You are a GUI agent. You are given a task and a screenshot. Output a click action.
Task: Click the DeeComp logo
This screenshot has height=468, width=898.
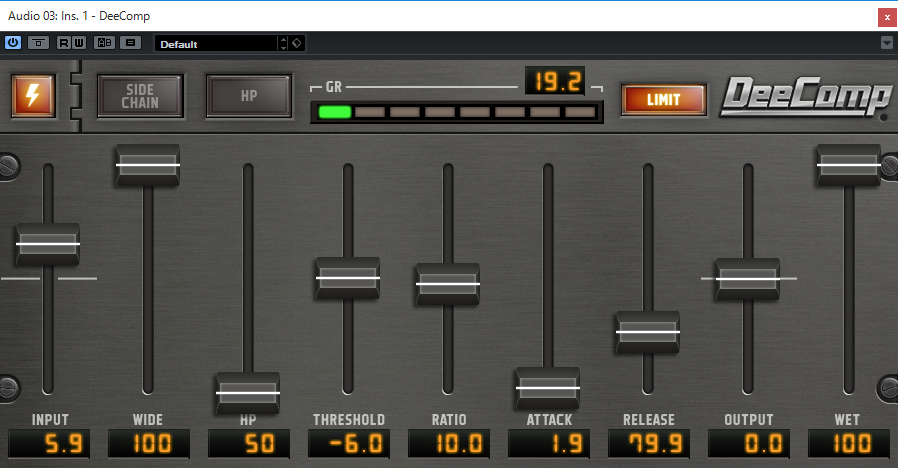pos(806,96)
